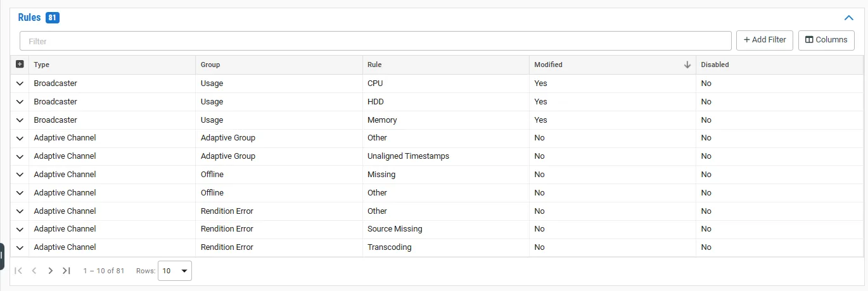The width and height of the screenshot is (868, 291).
Task: Go to the first page of rules
Action: (x=18, y=271)
